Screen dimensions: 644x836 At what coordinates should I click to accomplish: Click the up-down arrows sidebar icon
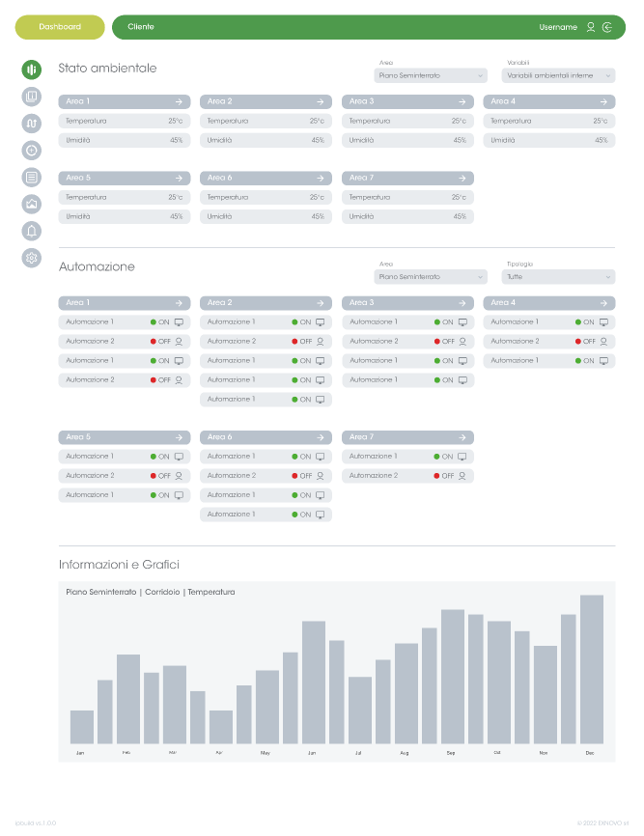pos(32,124)
